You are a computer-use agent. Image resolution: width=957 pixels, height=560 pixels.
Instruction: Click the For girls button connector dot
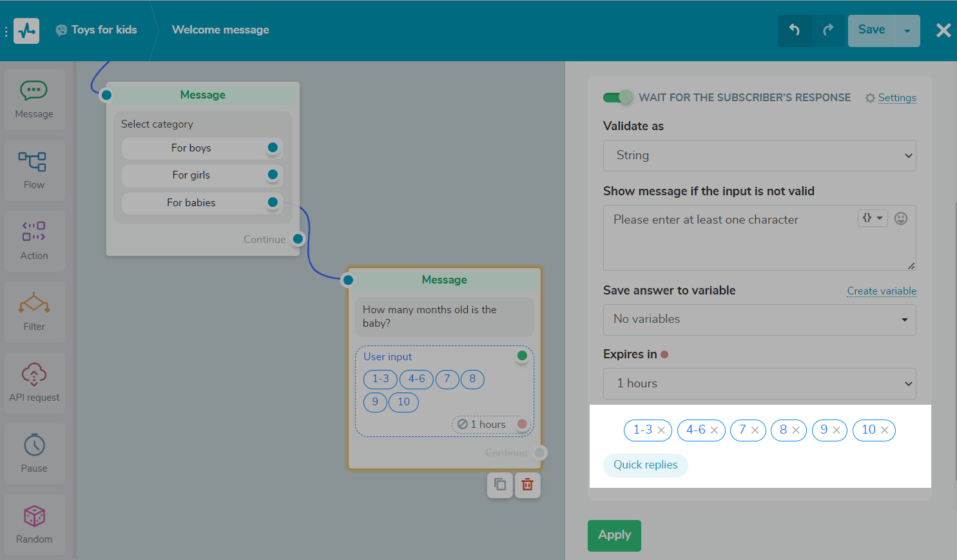point(273,175)
